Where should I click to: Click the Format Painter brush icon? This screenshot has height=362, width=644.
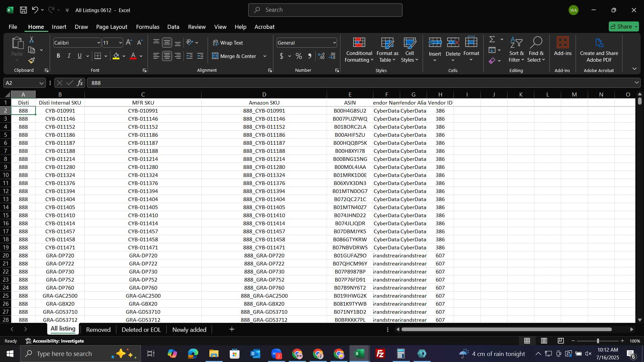click(x=32, y=61)
